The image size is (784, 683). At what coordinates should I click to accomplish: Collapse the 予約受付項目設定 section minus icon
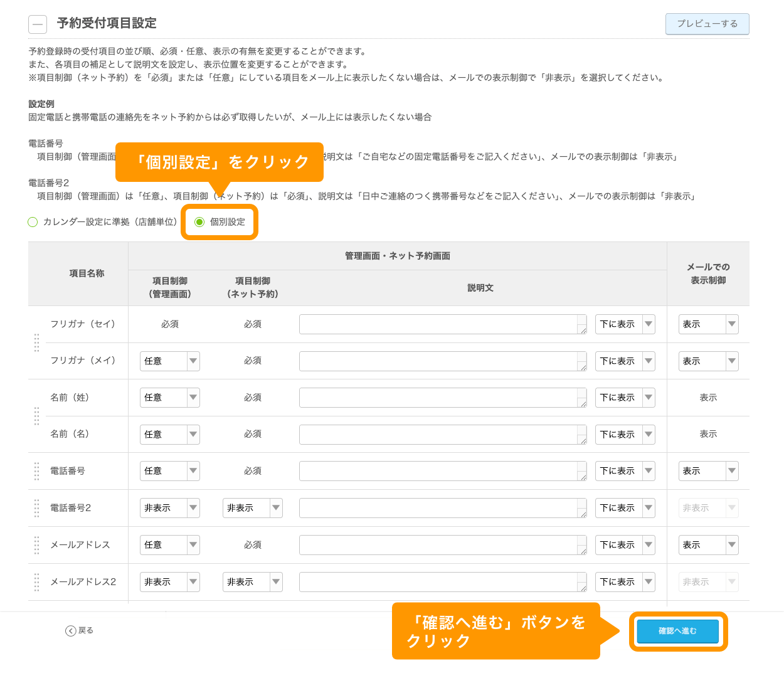pyautogui.click(x=38, y=24)
